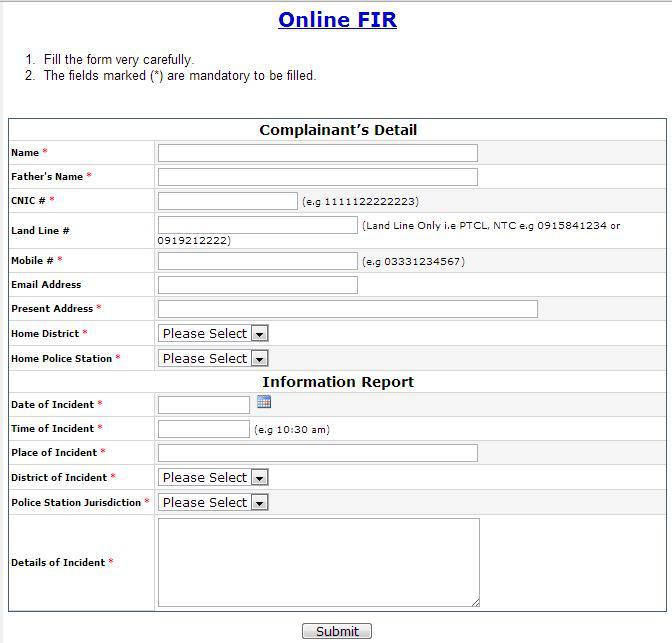The image size is (672, 643).
Task: Click the '(e.g 03331234567)' mobile hint text
Action: point(414,262)
